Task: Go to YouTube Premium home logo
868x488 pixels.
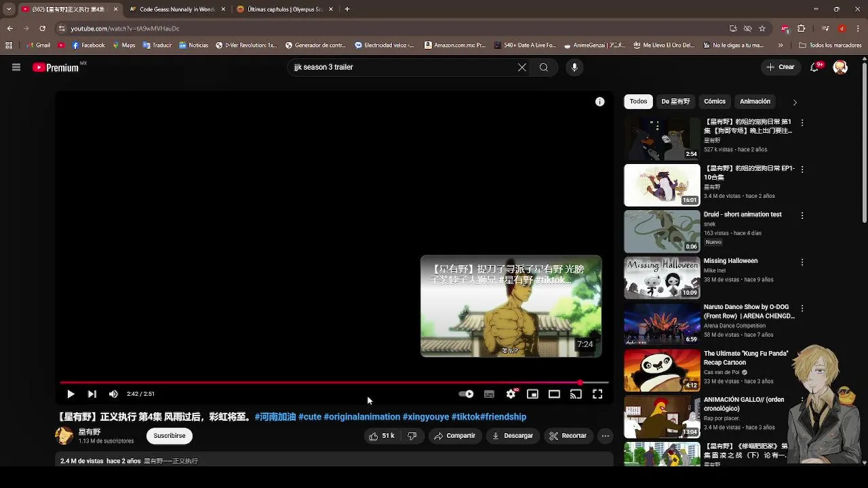Action: pyautogui.click(x=57, y=67)
